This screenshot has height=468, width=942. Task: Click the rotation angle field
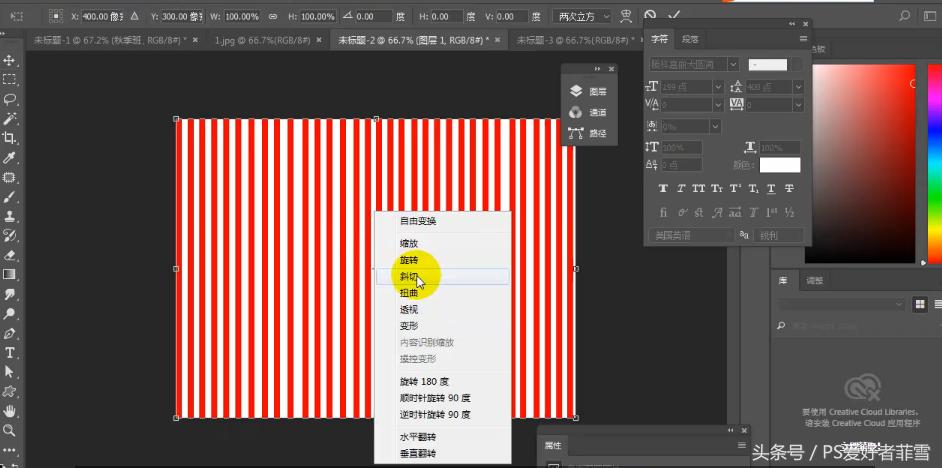[373, 16]
